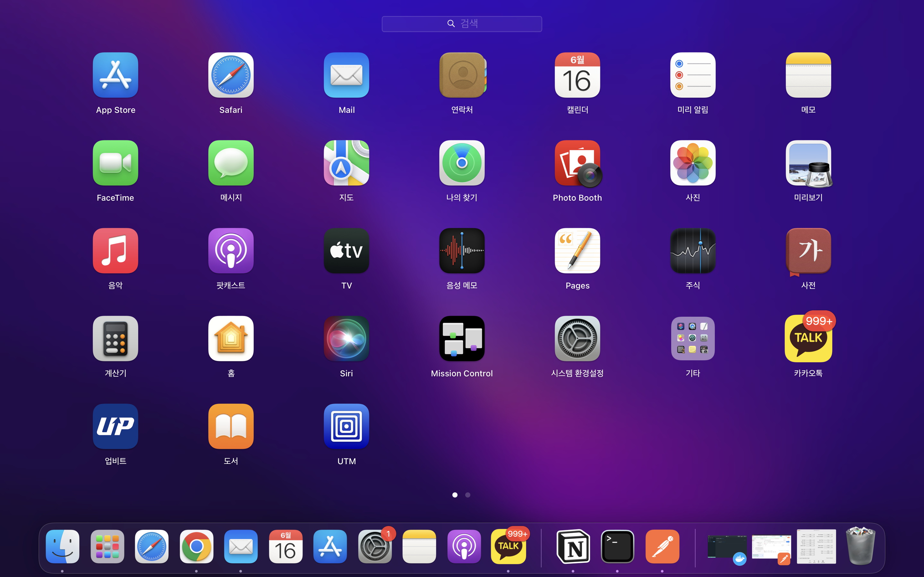Viewport: 924px width, 577px height.
Task: Open Terminal from the Dock
Action: (617, 547)
